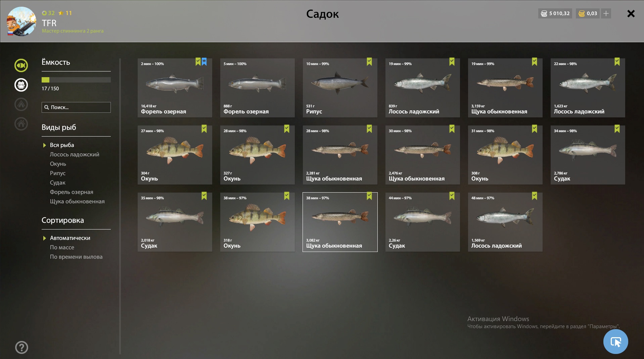
Task: Filter by Щука обыкновенная species
Action: click(77, 201)
